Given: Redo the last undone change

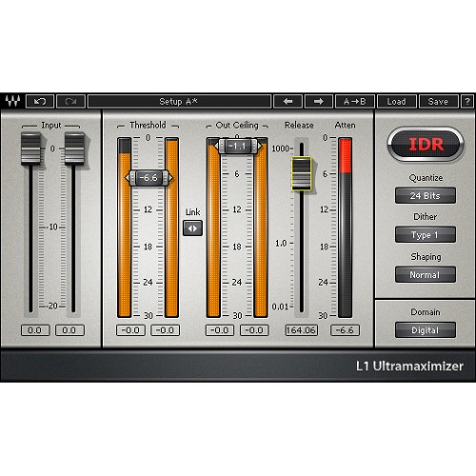Looking at the screenshot, I should coord(70,101).
